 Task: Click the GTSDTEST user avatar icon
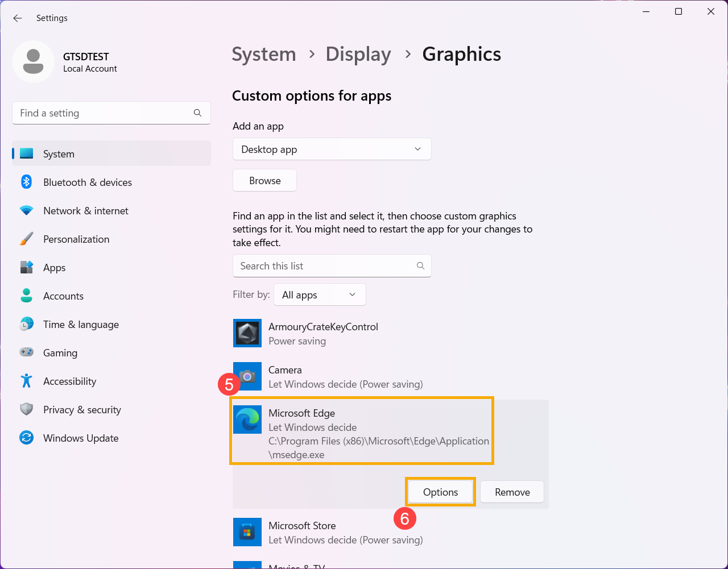click(x=34, y=62)
